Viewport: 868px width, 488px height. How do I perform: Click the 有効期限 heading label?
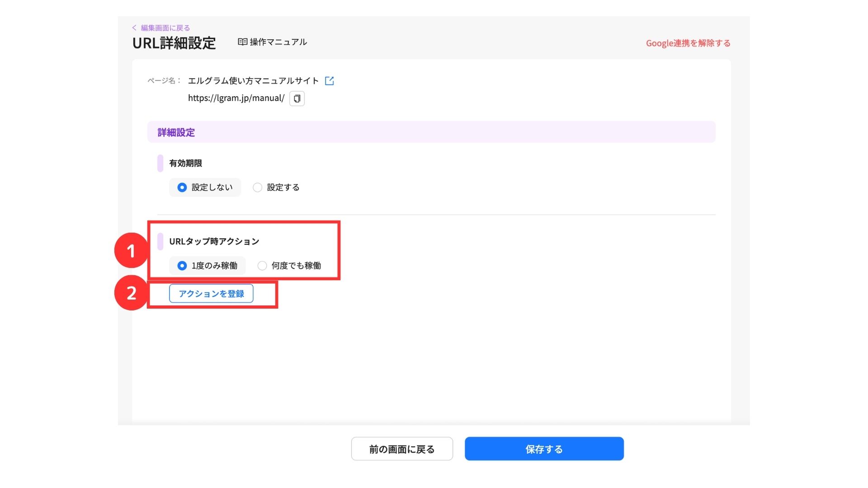[185, 163]
